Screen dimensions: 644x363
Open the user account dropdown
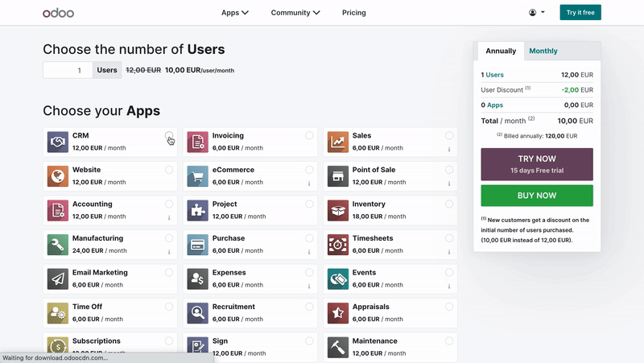[536, 12]
